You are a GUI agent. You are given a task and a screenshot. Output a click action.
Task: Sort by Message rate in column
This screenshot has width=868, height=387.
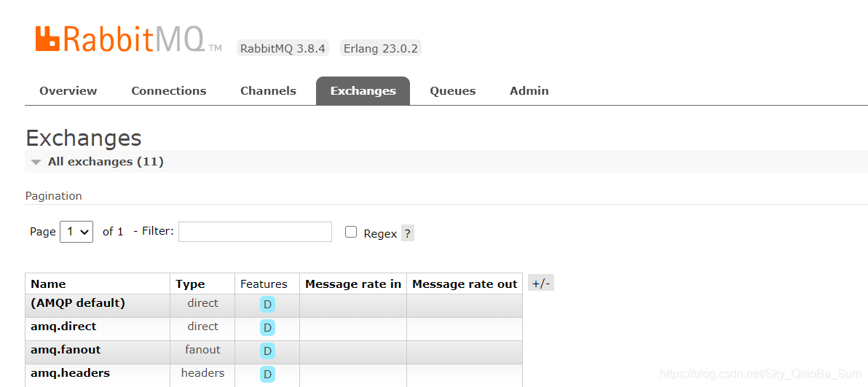pos(353,284)
